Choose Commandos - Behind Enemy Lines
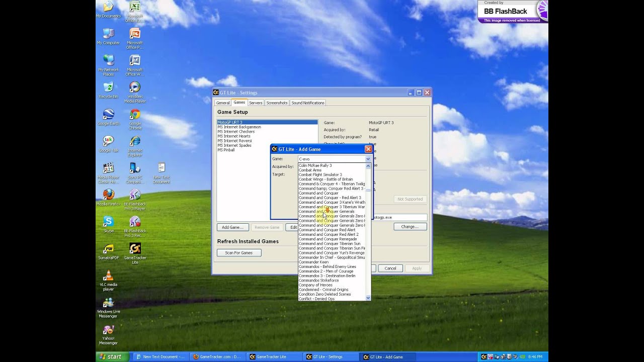The height and width of the screenshot is (362, 644). pyautogui.click(x=332, y=266)
